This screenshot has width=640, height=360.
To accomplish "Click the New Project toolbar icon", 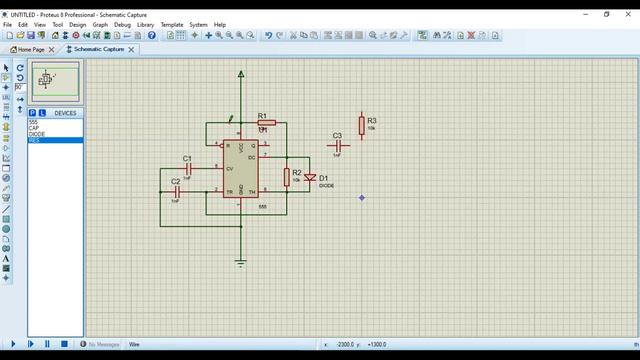I will [9, 36].
